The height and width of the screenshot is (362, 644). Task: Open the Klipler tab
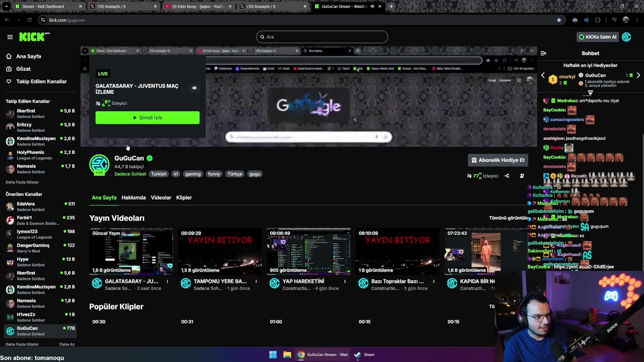pos(184,198)
